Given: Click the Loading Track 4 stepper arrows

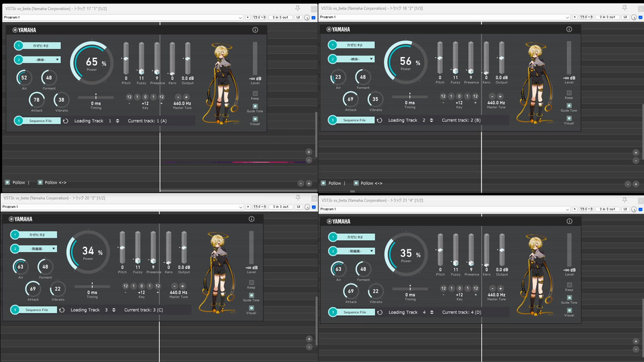Looking at the screenshot, I should click(431, 312).
